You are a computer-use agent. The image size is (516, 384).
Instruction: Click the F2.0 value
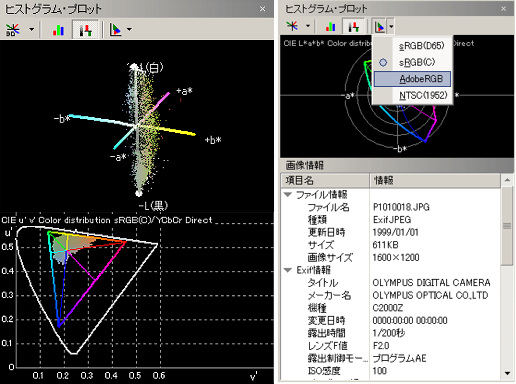[x=381, y=346]
